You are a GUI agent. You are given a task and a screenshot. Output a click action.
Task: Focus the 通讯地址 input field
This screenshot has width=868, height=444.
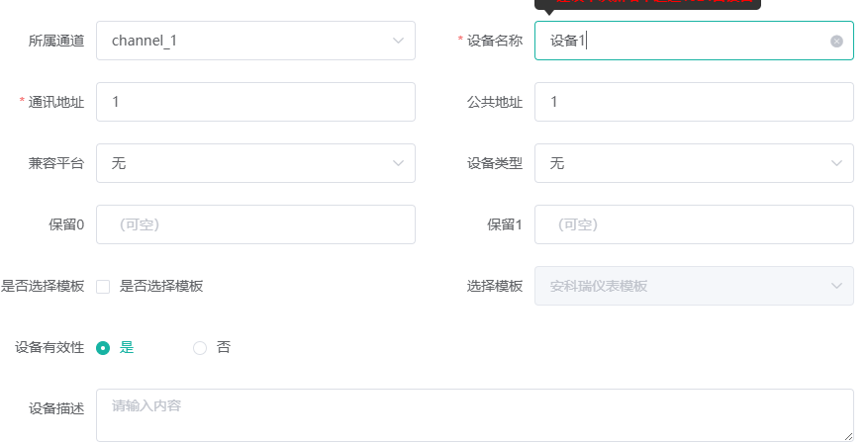[x=255, y=102]
